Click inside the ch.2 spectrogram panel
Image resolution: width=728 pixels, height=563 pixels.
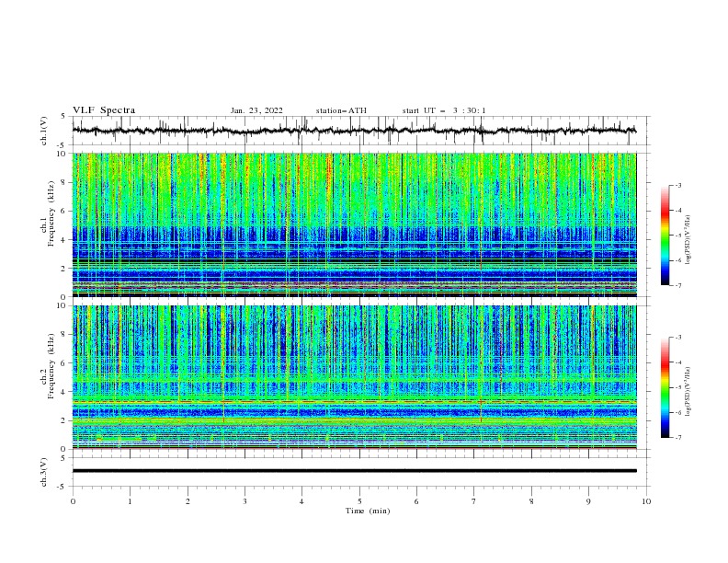tap(354, 377)
